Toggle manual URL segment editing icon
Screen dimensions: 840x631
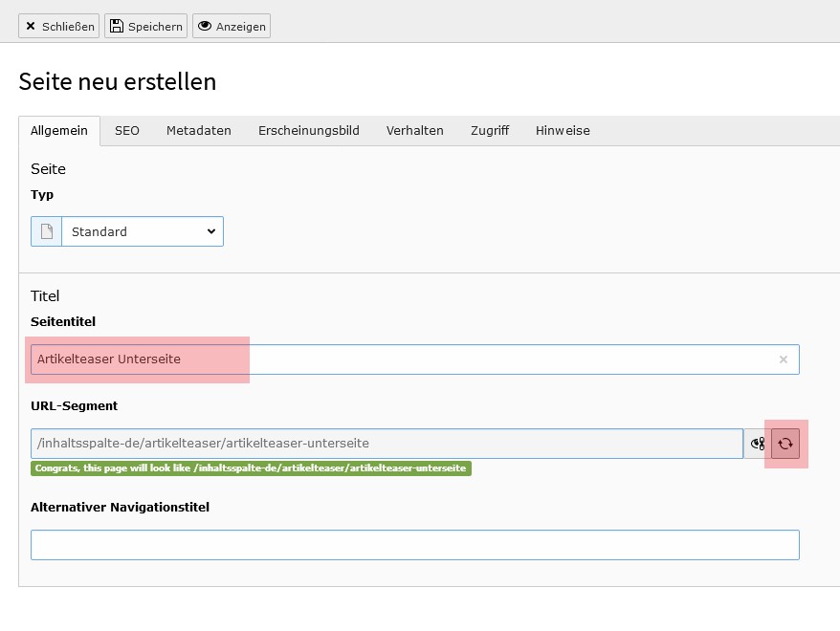[x=758, y=444]
